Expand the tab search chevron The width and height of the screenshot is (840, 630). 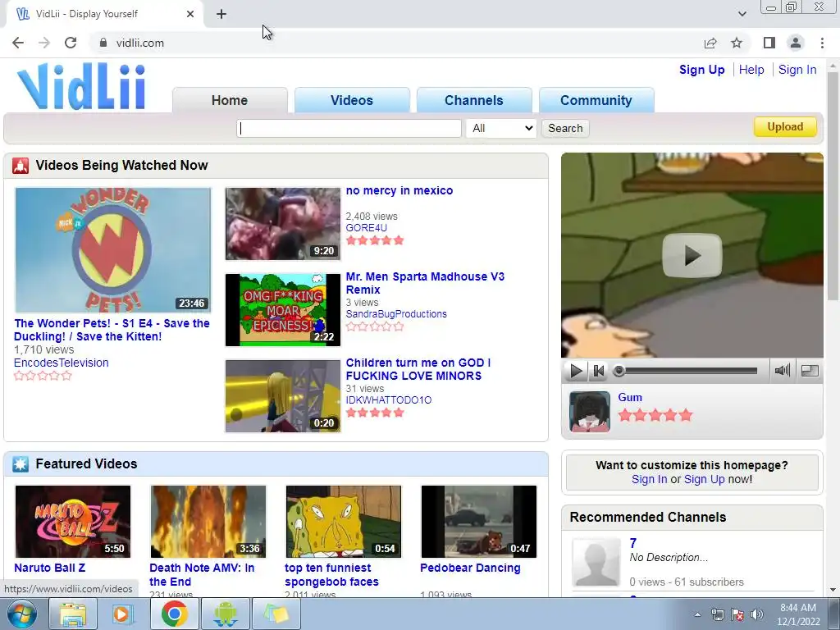pos(742,14)
